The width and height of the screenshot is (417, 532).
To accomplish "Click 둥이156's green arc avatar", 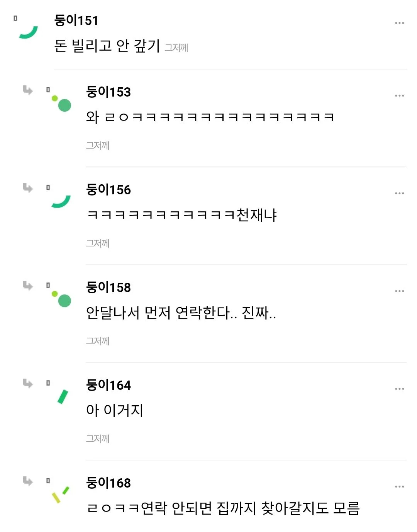I will click(61, 201).
